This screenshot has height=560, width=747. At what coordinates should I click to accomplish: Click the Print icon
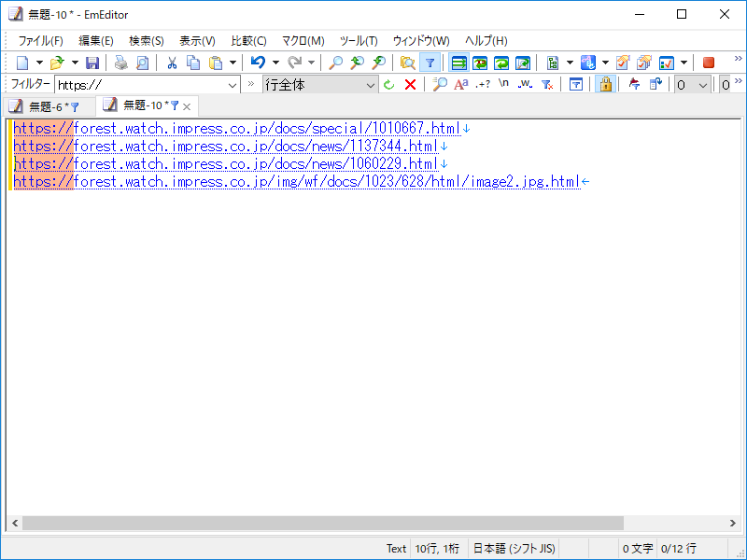tap(121, 63)
